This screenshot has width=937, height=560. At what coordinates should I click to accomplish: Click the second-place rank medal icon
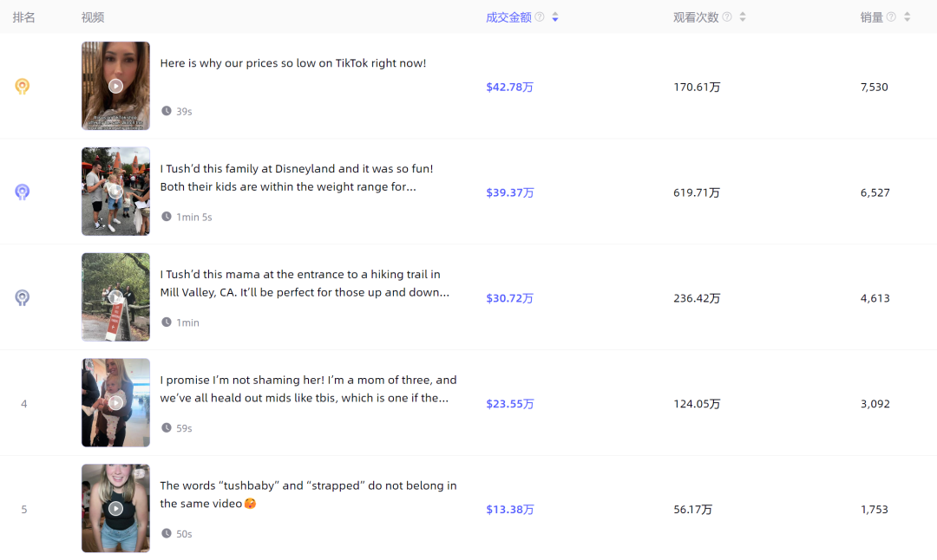coord(23,192)
